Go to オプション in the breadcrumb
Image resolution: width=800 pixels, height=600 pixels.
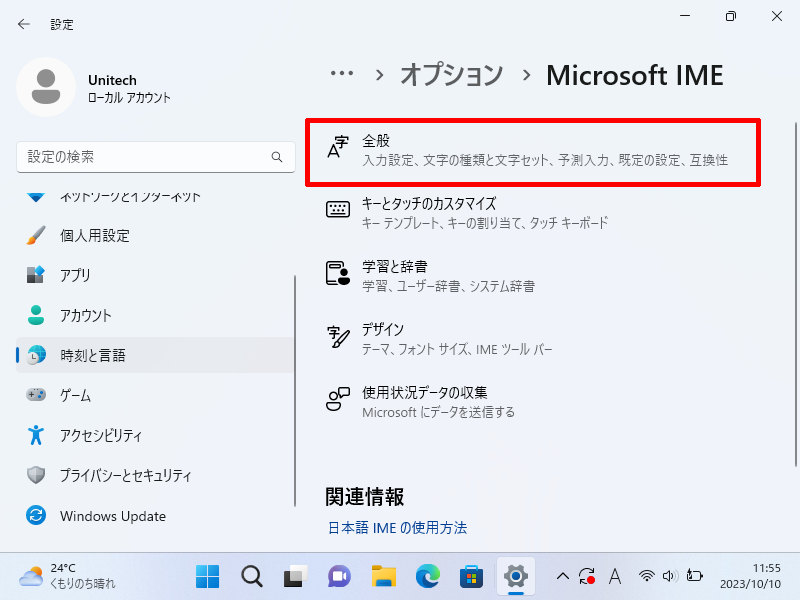(x=452, y=75)
